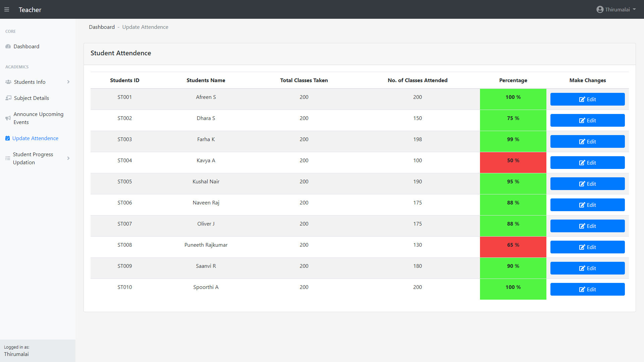Click the Subject Details chalkboard icon
644x362 pixels.
tap(8, 98)
